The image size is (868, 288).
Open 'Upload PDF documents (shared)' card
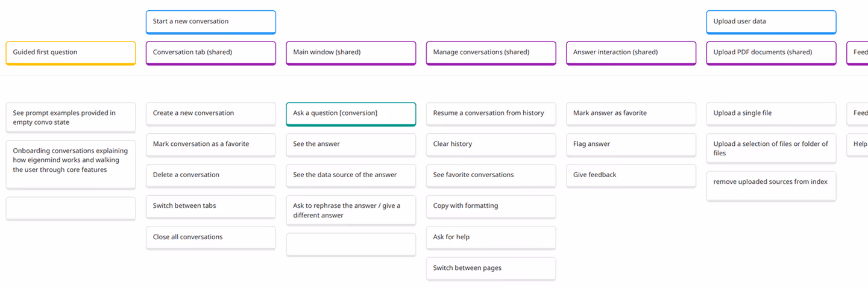[x=771, y=53]
